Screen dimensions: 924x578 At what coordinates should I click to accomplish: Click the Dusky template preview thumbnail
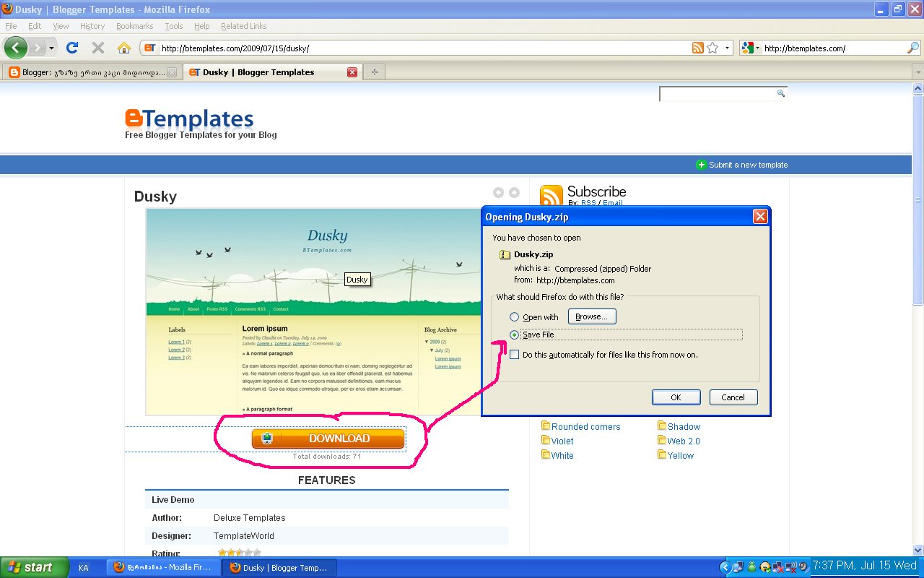pos(314,311)
